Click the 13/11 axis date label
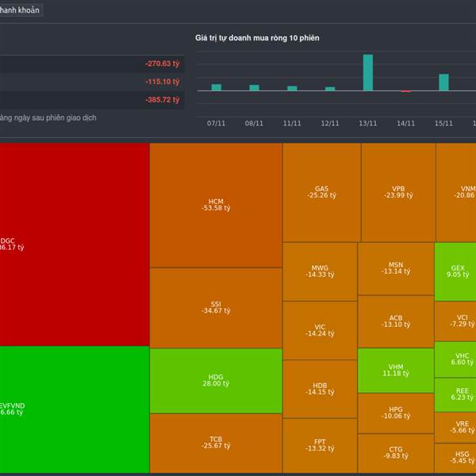 click(368, 124)
